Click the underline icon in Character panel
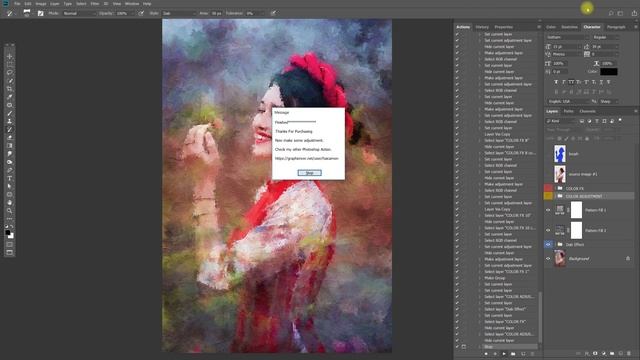Screen dimensions: 640x360 (x=601, y=82)
